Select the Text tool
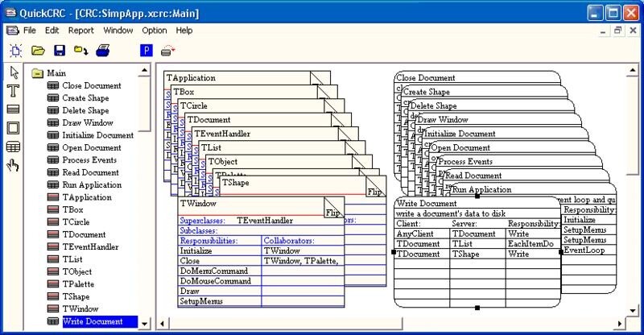 (14, 91)
